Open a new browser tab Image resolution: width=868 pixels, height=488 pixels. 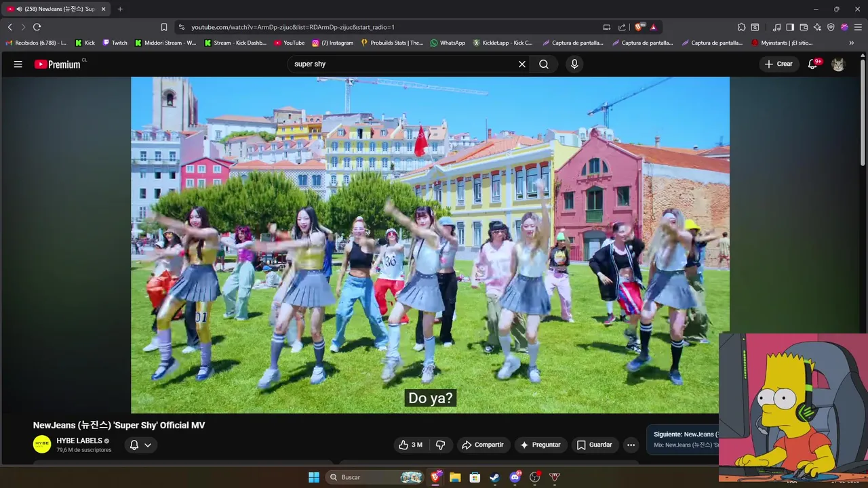point(120,9)
